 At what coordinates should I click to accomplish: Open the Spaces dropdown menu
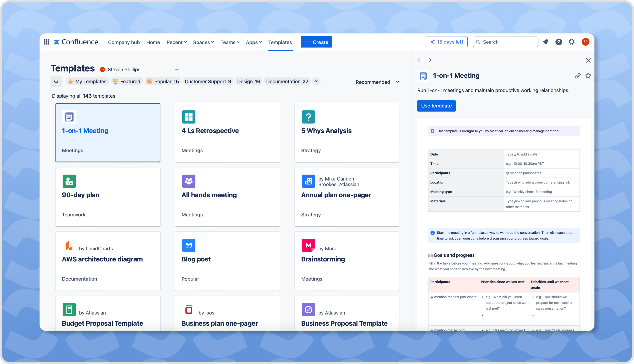click(203, 42)
